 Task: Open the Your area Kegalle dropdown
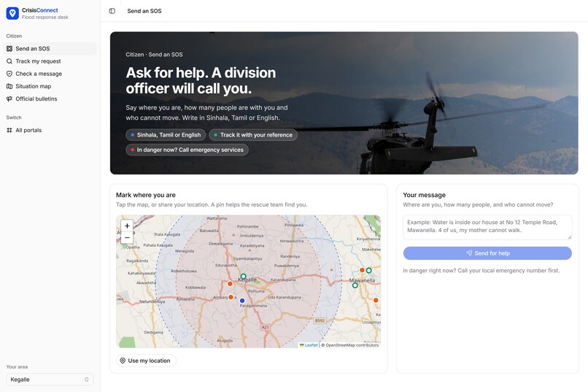coord(50,380)
